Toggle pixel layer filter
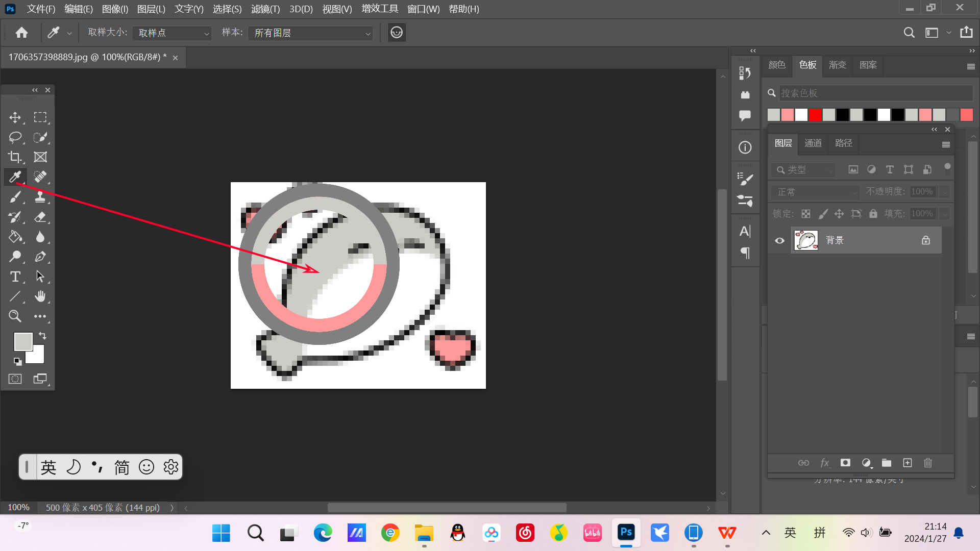Viewport: 980px width, 551px height. [853, 169]
